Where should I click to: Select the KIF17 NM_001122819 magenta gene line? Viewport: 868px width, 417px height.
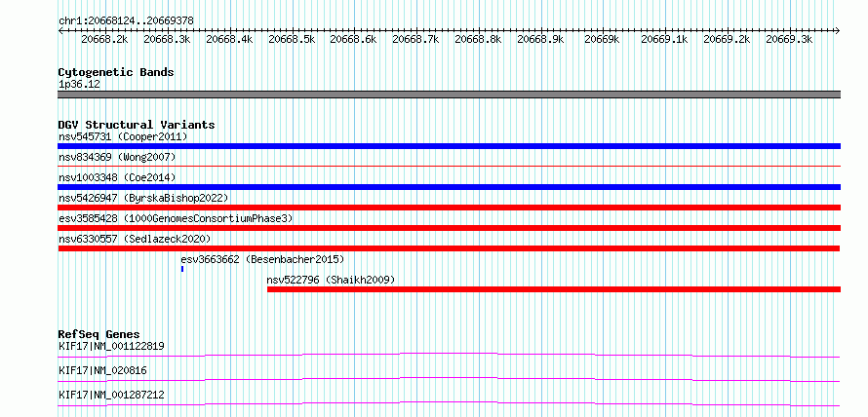click(x=449, y=355)
